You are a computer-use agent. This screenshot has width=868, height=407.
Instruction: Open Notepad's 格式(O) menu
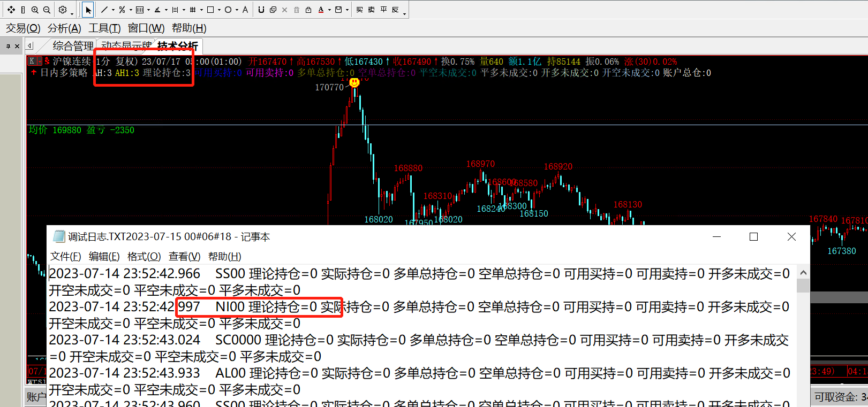tap(144, 257)
